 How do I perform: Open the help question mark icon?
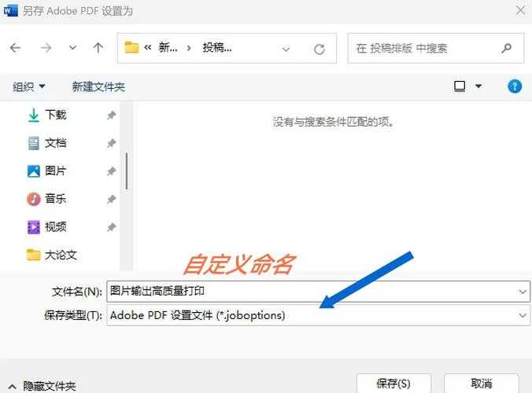click(515, 86)
